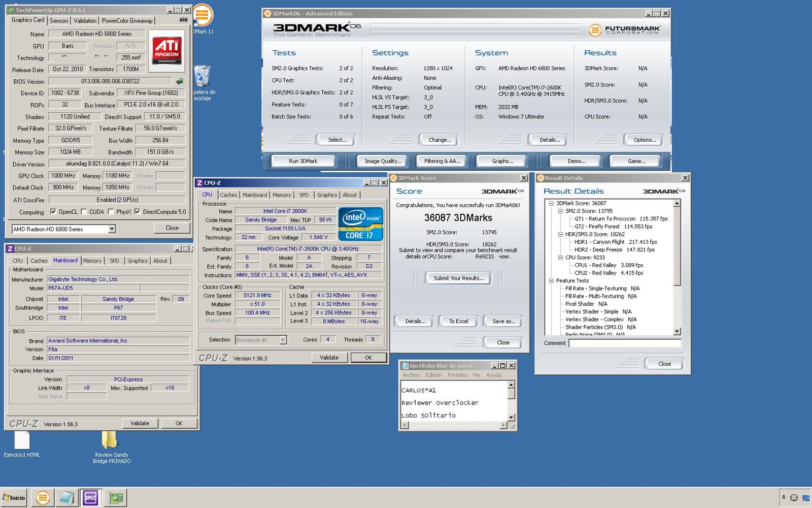Click the CPU-Z taskbar icon

pos(90,498)
